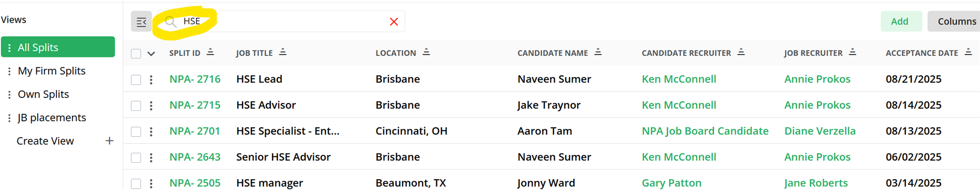
Task: Focus the search field containing HSE
Action: click(x=281, y=21)
